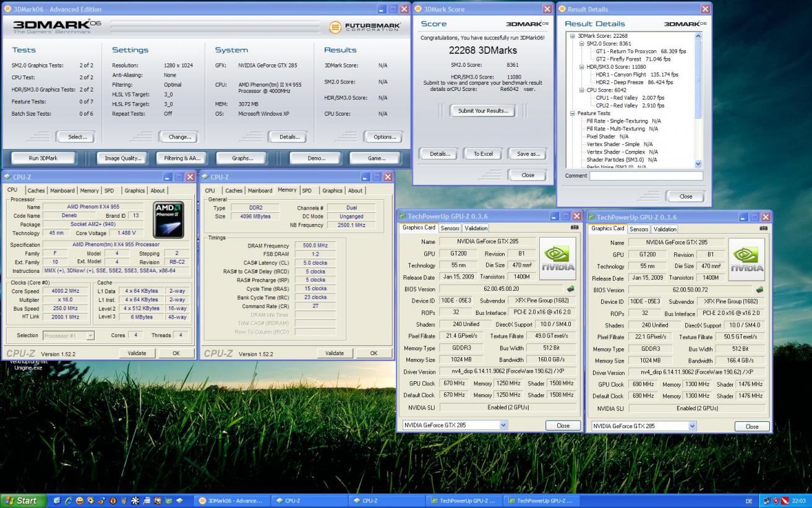Collapse the Feature Tests tree node

(572, 113)
